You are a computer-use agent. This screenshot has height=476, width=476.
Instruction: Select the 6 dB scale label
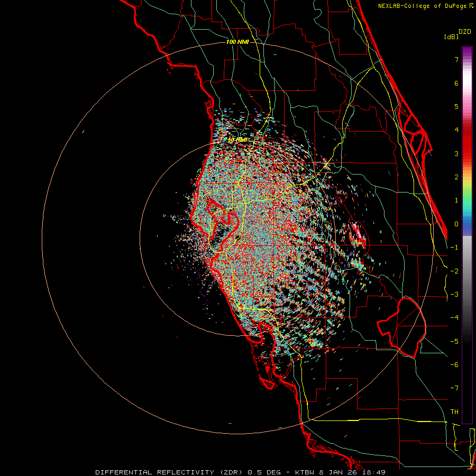[x=456, y=83]
